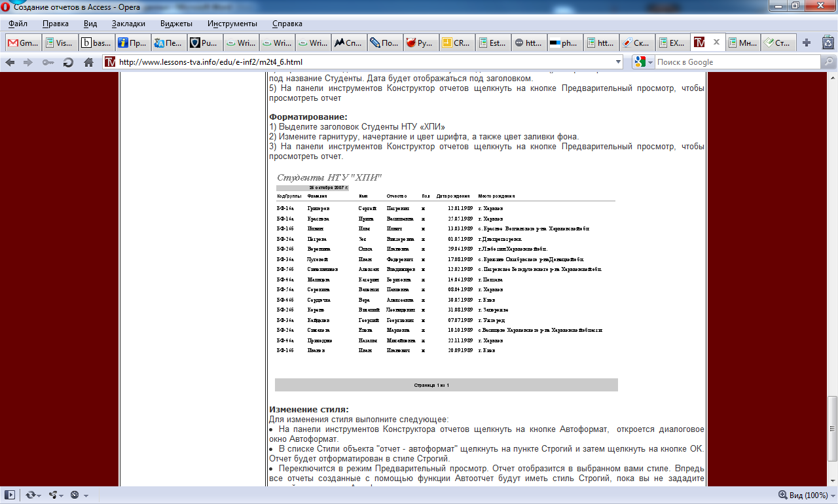Screen dimensions: 838x504
Task: Expand the address bar history dropdown
Action: click(618, 62)
